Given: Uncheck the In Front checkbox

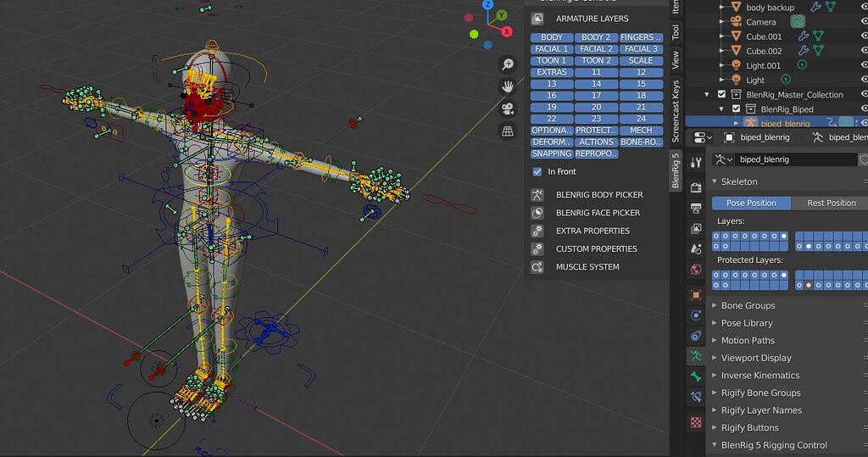Looking at the screenshot, I should point(537,172).
